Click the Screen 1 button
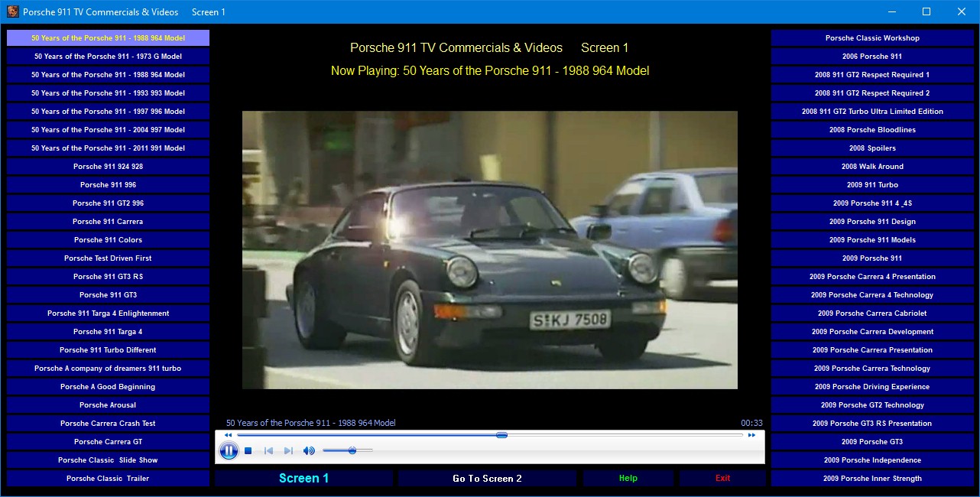This screenshot has width=980, height=497. (303, 478)
